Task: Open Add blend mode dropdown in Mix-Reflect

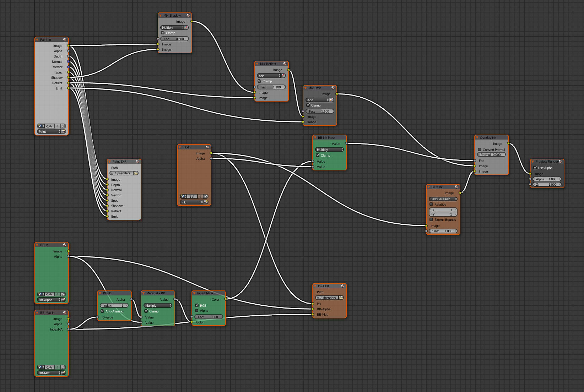Action: point(269,76)
